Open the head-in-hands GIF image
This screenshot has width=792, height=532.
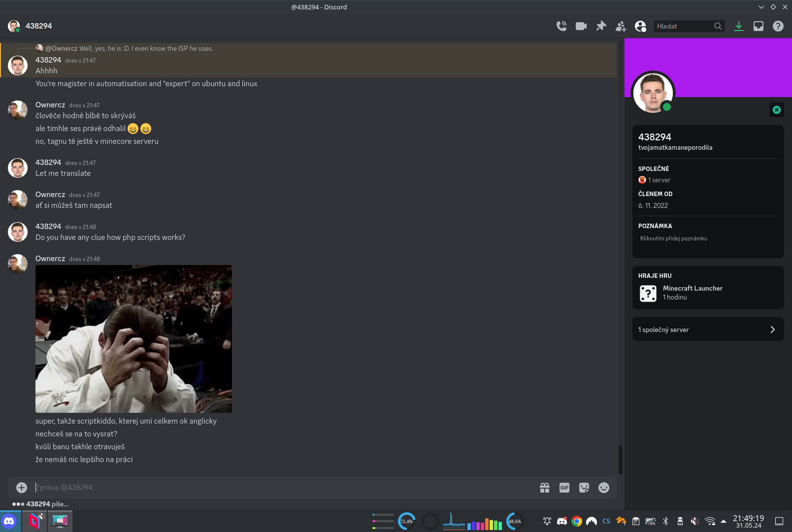[x=133, y=339]
